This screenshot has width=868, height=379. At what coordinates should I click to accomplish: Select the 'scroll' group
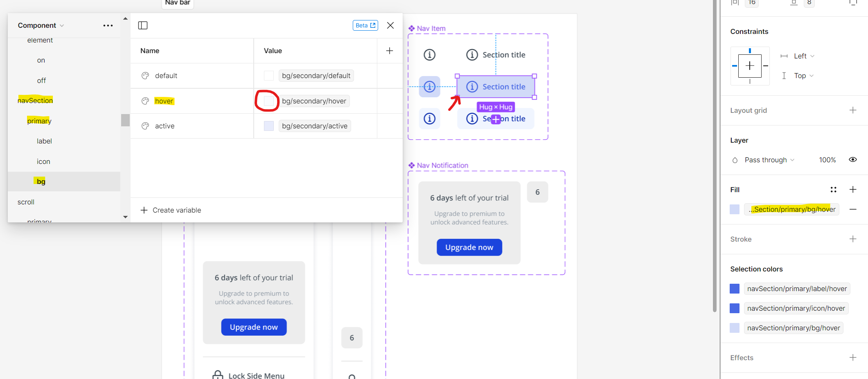click(26, 202)
